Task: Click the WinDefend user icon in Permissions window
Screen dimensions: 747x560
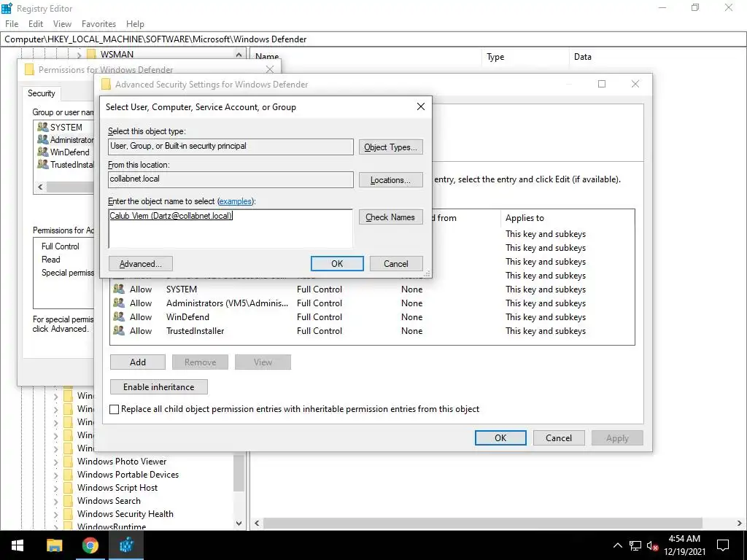Action: tap(43, 152)
